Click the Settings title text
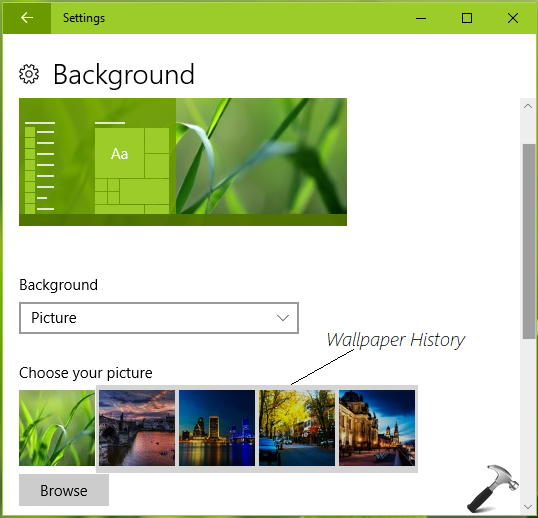Screen dimensions: 538x518 point(84,18)
